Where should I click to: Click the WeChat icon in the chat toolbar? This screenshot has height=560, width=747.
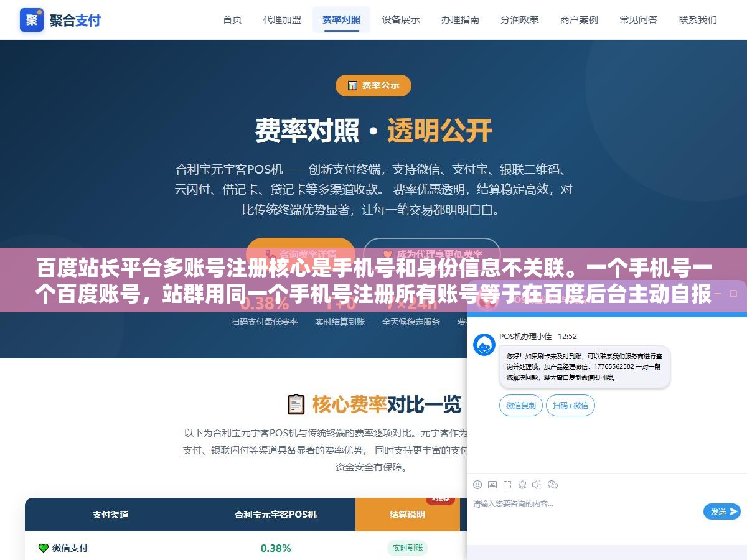(553, 485)
